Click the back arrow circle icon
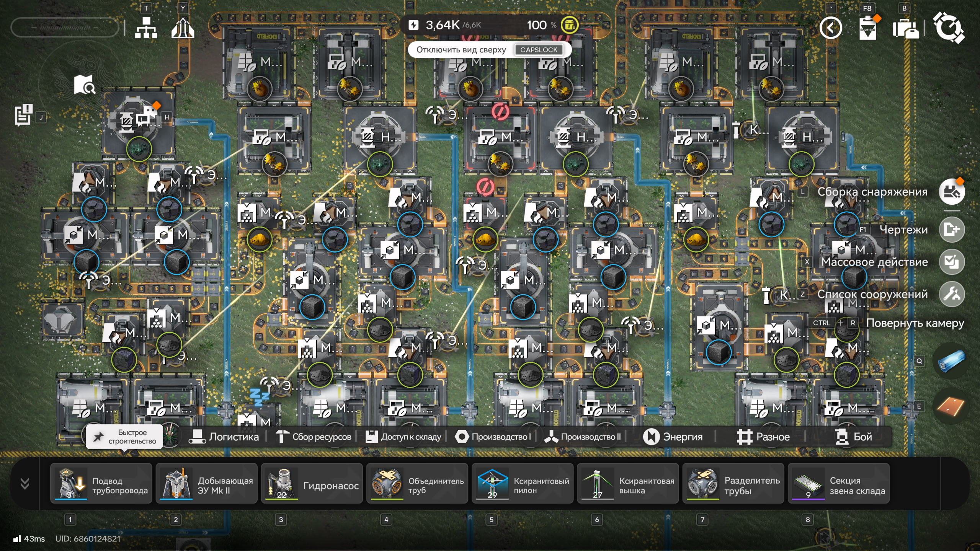This screenshot has width=980, height=551. click(831, 28)
